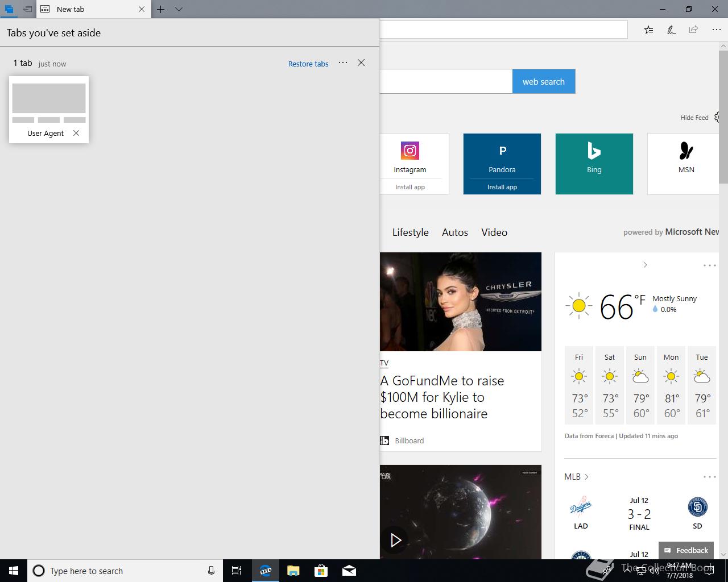The image size is (728, 582).
Task: Open Microsoft Store from the taskbar
Action: click(x=321, y=571)
